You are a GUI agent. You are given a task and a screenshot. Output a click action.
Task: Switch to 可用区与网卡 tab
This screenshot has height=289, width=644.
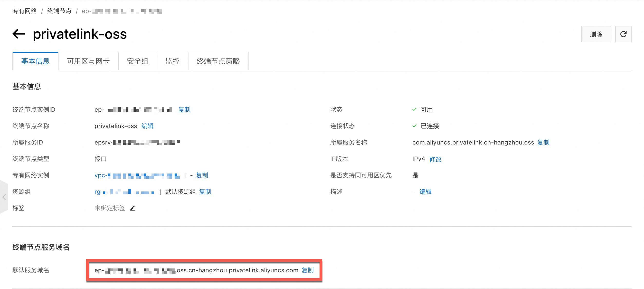point(88,61)
